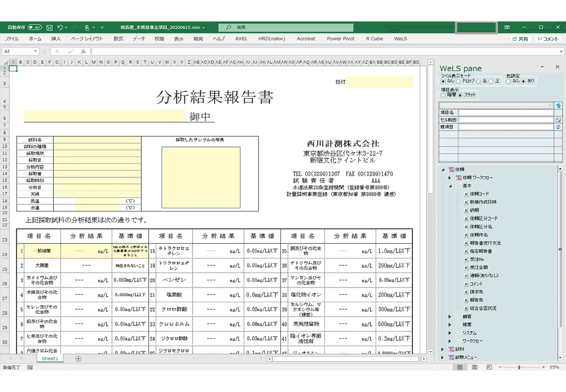Click the magnifier icon in search box
The image size is (566, 392).
click(228, 27)
